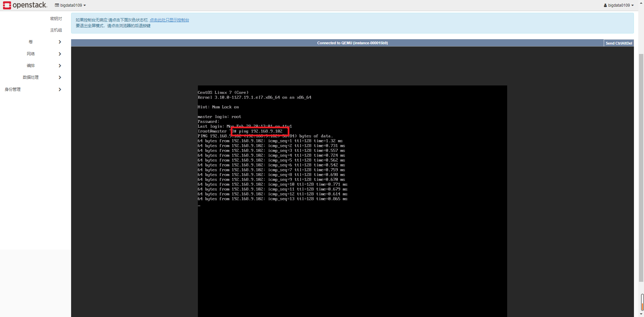The image size is (644, 317).
Task: Click the 'master login: root' console line
Action: [219, 117]
